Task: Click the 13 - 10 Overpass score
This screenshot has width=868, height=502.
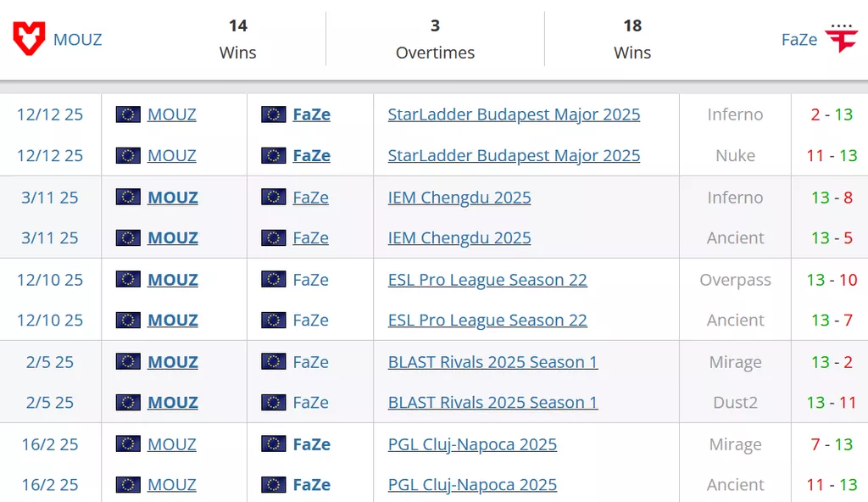Action: coord(832,280)
